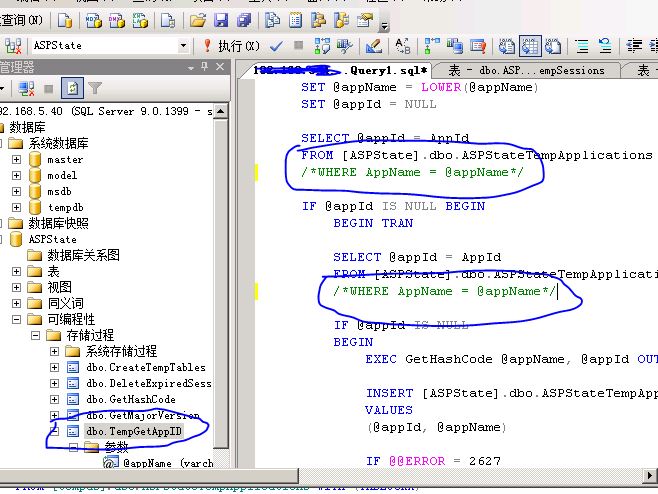Click the save file disk icon
This screenshot has height=494, width=658.
point(221,19)
